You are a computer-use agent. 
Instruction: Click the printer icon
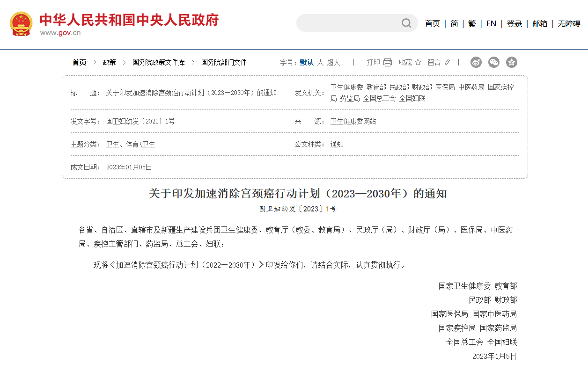click(x=387, y=62)
